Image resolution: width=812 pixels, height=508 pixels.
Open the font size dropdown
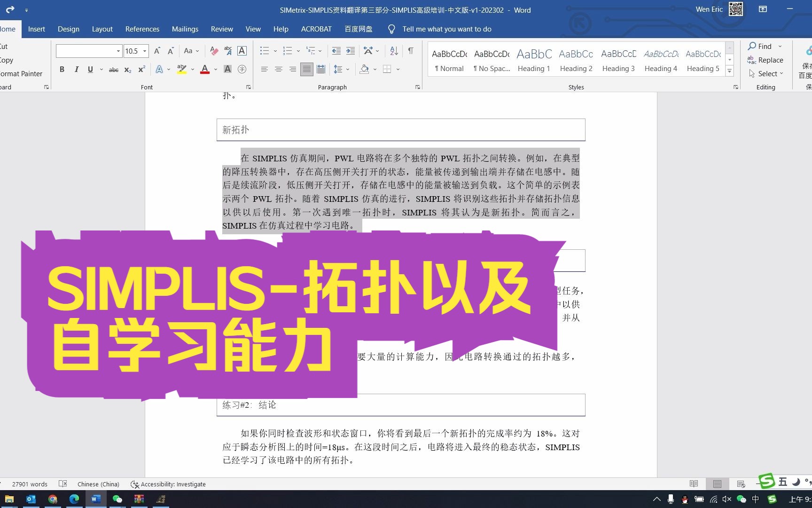[145, 51]
